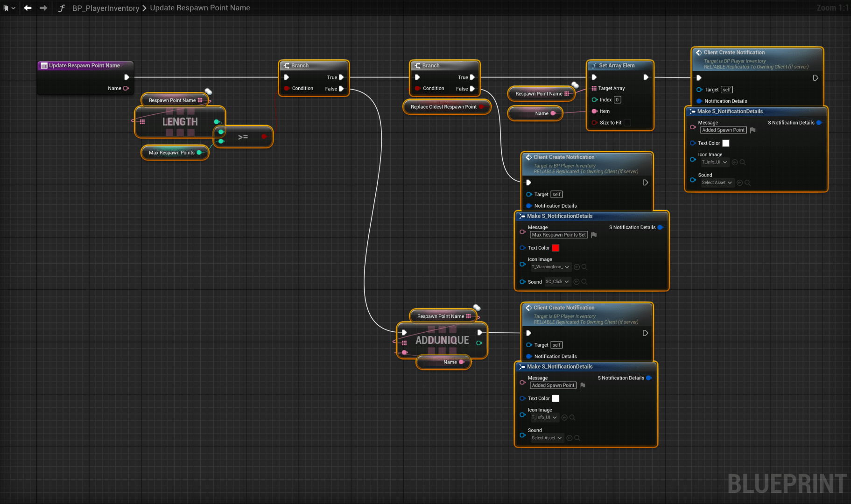Image resolution: width=851 pixels, height=504 pixels.
Task: Click the back navigation arrow
Action: (28, 8)
